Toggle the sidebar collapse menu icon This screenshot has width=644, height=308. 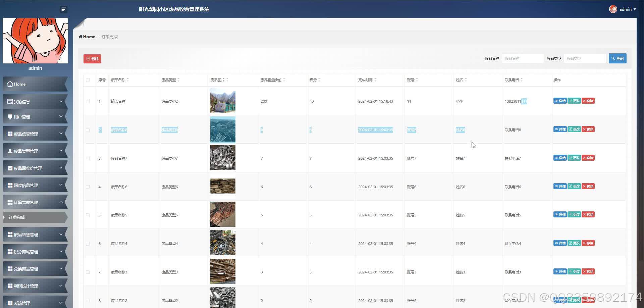click(64, 9)
